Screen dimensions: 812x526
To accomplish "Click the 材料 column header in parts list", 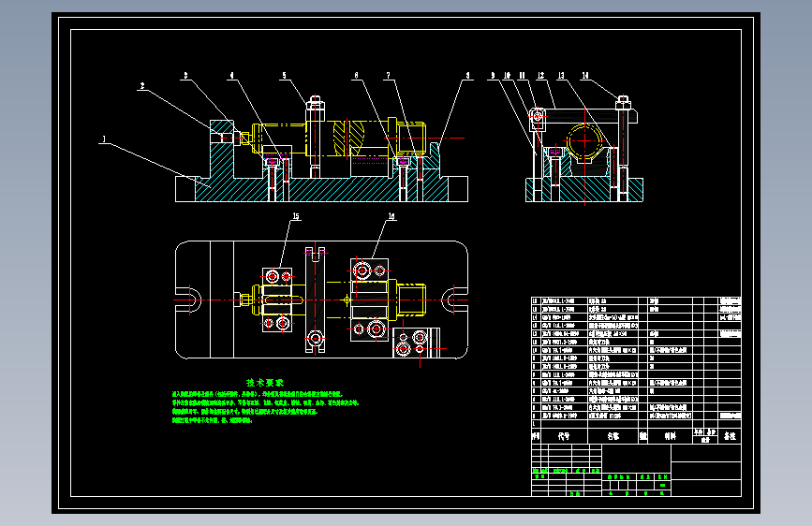I will (x=670, y=436).
